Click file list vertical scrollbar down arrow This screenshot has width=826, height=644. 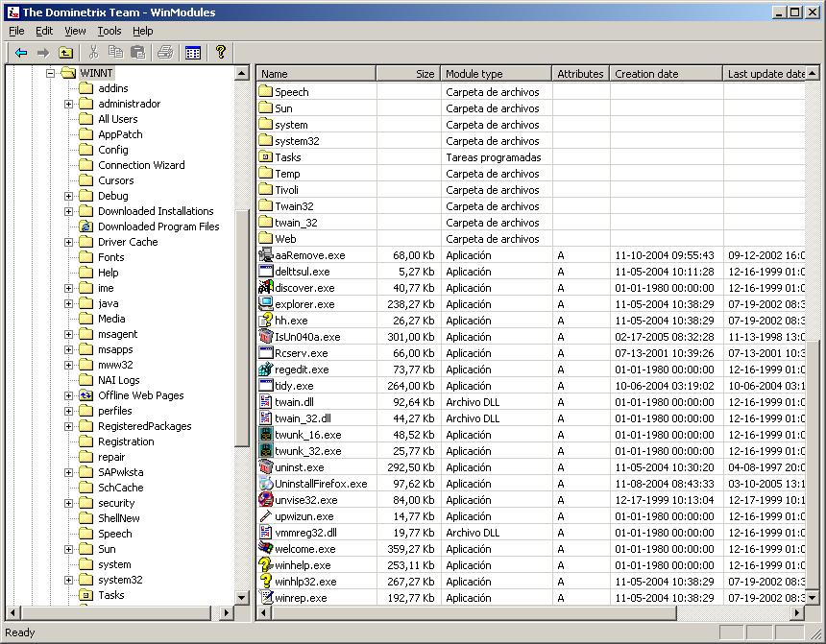[x=812, y=597]
